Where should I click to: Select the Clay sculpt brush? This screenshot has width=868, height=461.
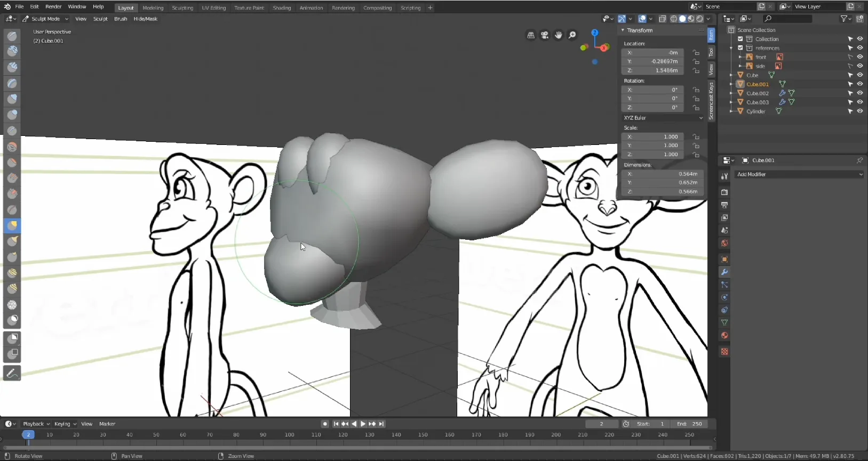point(12,51)
